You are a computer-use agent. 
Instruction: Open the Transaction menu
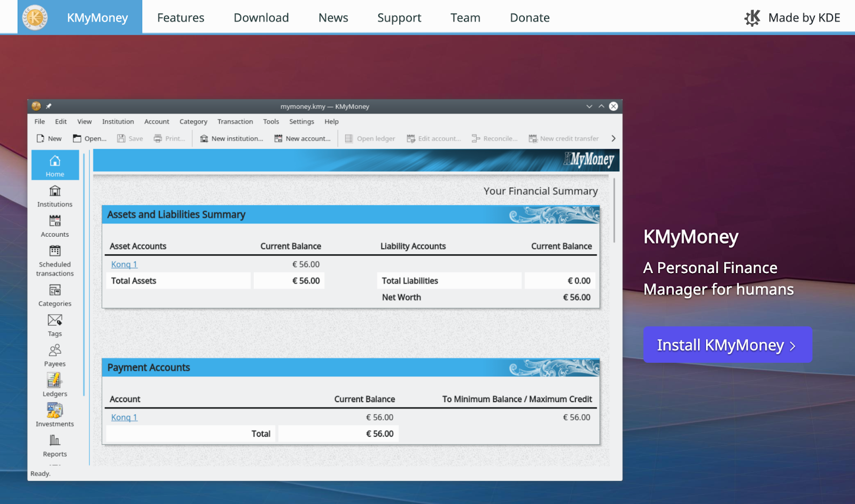235,122
